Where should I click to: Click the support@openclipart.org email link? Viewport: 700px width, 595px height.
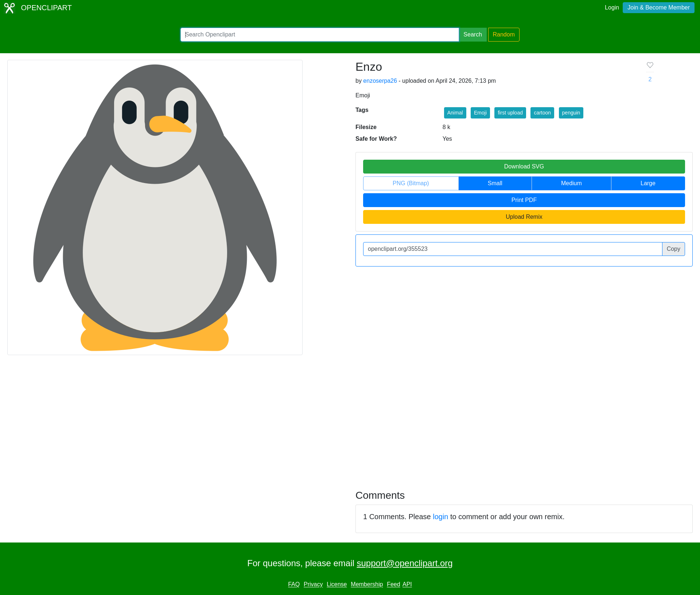point(404,563)
